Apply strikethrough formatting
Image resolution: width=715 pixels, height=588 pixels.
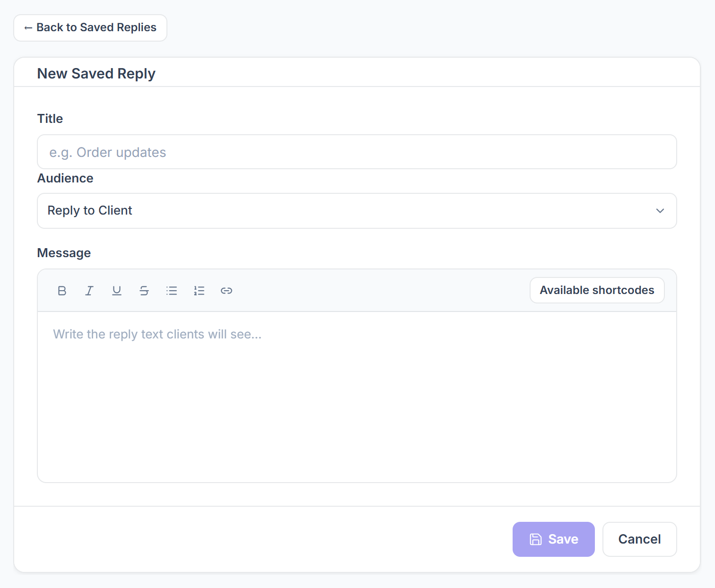click(144, 291)
